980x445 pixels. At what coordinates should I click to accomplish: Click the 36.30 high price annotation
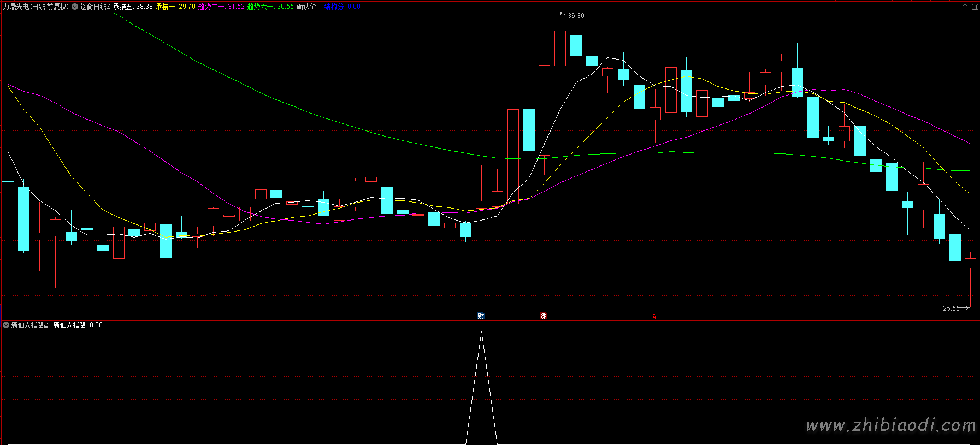(x=576, y=16)
